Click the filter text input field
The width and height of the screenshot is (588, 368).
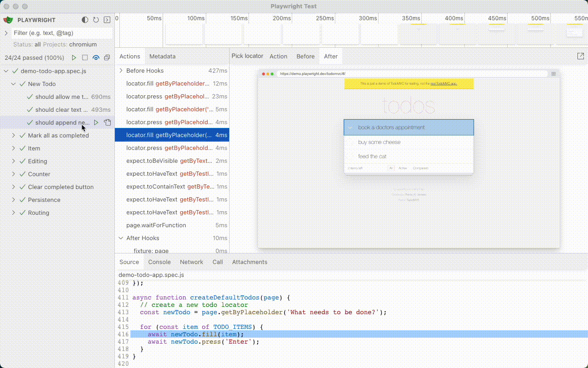[62, 33]
